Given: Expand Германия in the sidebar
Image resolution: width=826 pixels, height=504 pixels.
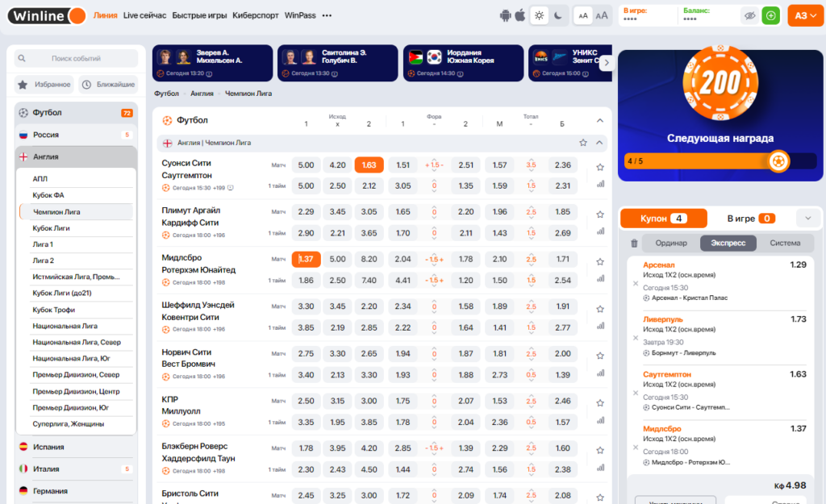Looking at the screenshot, I should tap(77, 491).
